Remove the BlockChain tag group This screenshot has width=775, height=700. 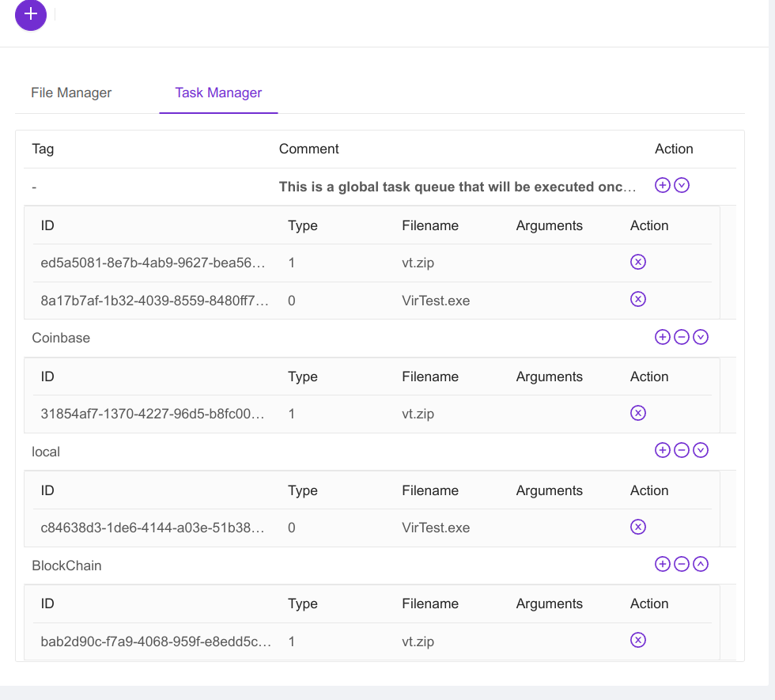pyautogui.click(x=682, y=565)
